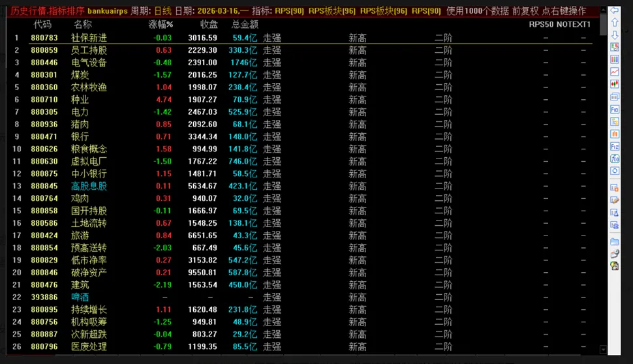Select the 虚拟电厂 row name
This screenshot has width=633, height=364.
(x=89, y=161)
